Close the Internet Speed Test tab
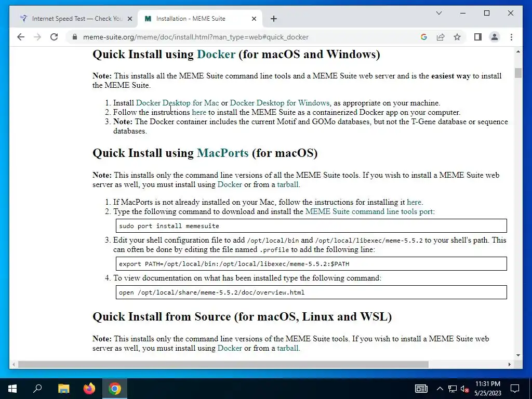This screenshot has width=532, height=399. (129, 19)
